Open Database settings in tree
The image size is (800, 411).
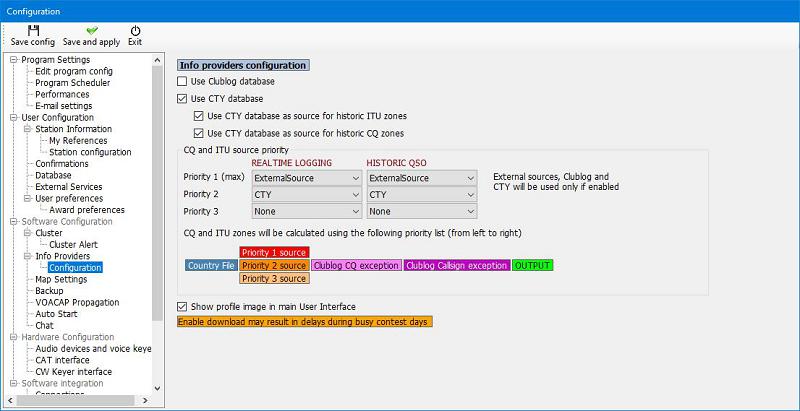click(53, 175)
